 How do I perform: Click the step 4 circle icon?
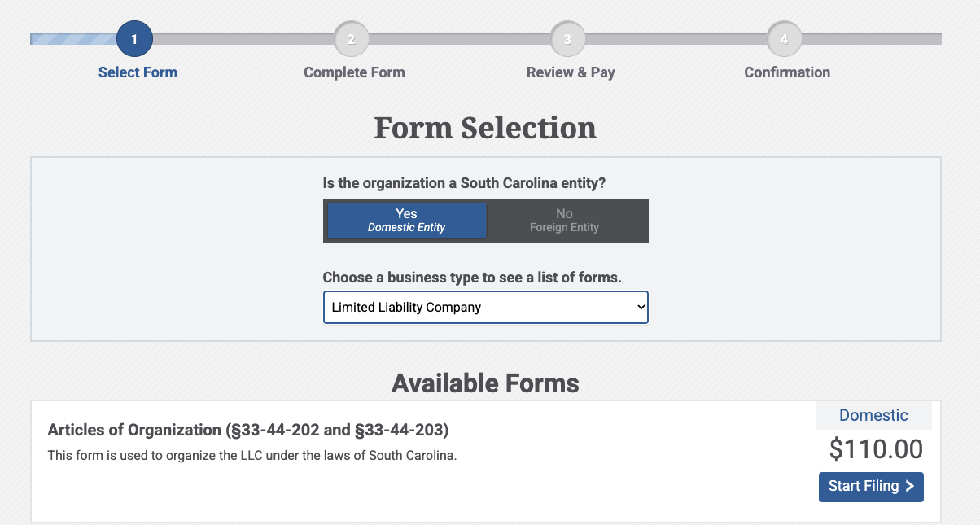(784, 38)
